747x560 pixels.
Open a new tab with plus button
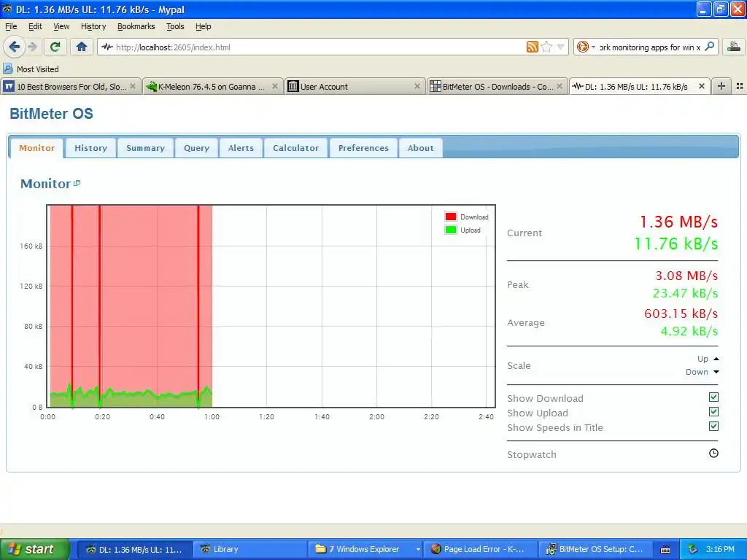(721, 86)
